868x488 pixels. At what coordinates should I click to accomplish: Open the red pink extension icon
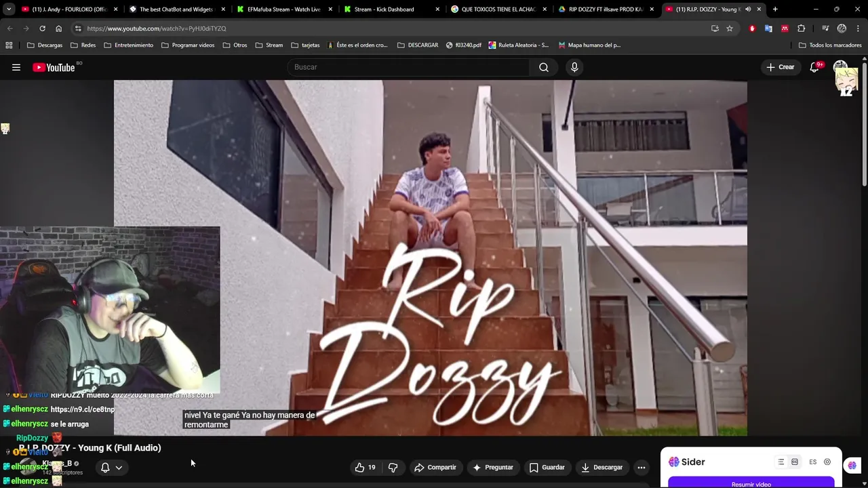click(x=785, y=28)
